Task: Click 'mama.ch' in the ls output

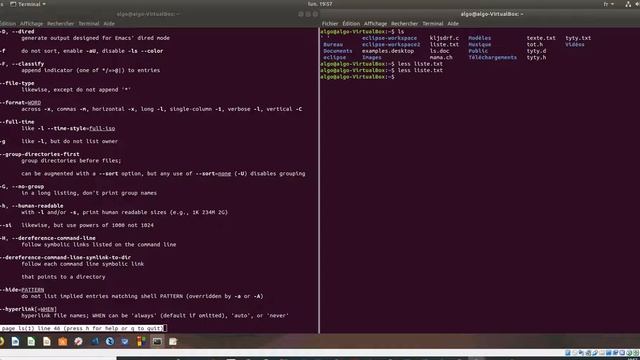Action: pyautogui.click(x=441, y=58)
